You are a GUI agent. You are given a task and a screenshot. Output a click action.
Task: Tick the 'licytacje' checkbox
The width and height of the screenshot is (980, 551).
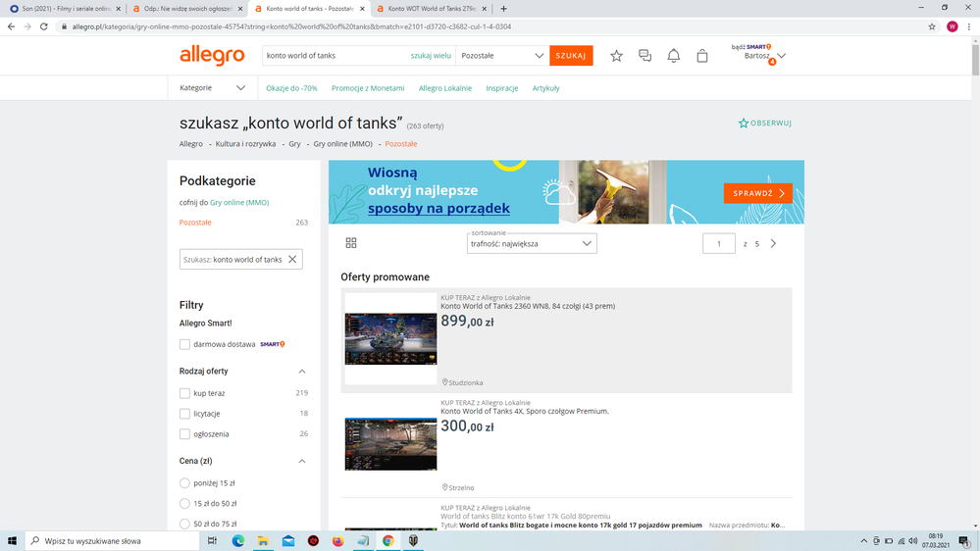(184, 414)
